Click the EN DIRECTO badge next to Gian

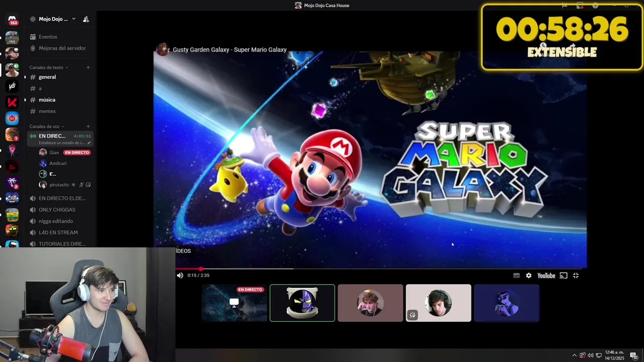[x=76, y=152]
